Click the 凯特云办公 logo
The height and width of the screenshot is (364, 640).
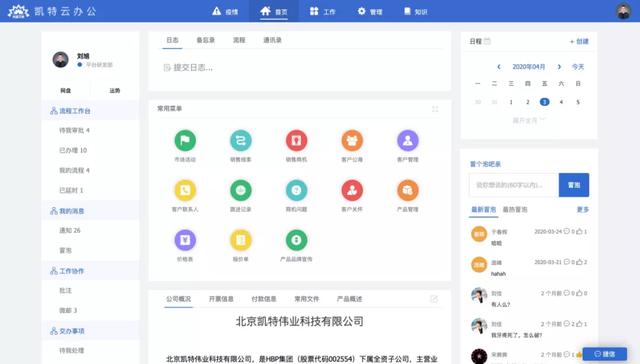52,11
